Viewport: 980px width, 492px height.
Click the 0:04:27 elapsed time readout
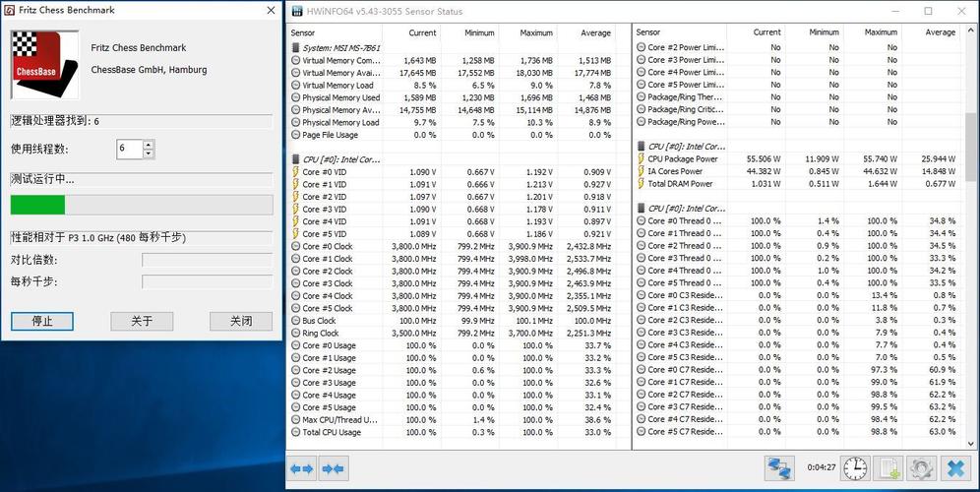point(822,467)
